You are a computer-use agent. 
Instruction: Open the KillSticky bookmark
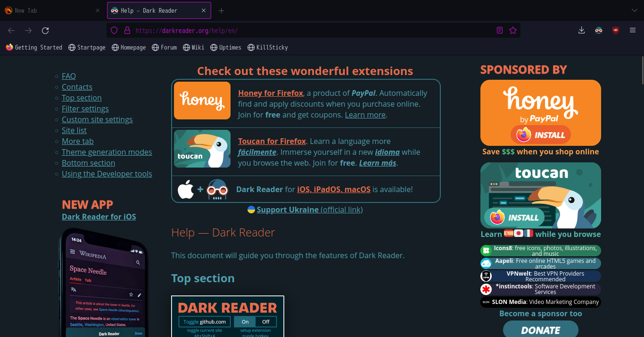pyautogui.click(x=267, y=47)
